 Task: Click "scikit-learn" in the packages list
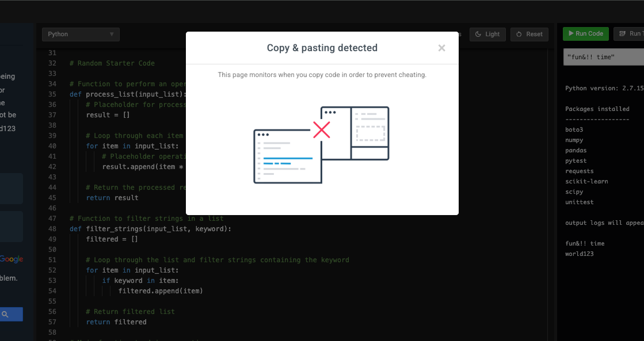click(x=586, y=181)
